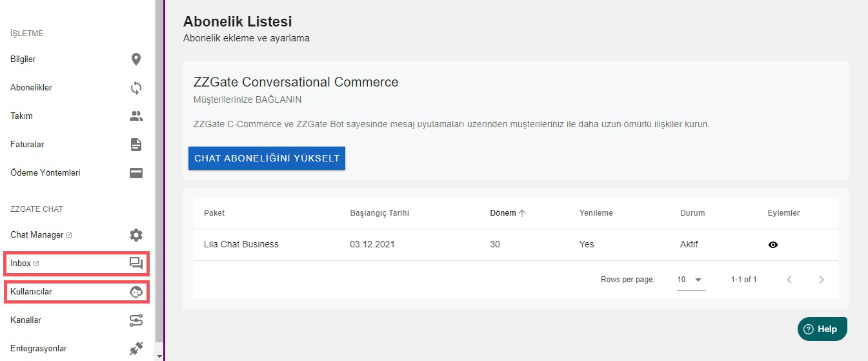Viewport: 868px width, 361px height.
Task: Click the gear icon beside Chat Manager
Action: point(136,235)
